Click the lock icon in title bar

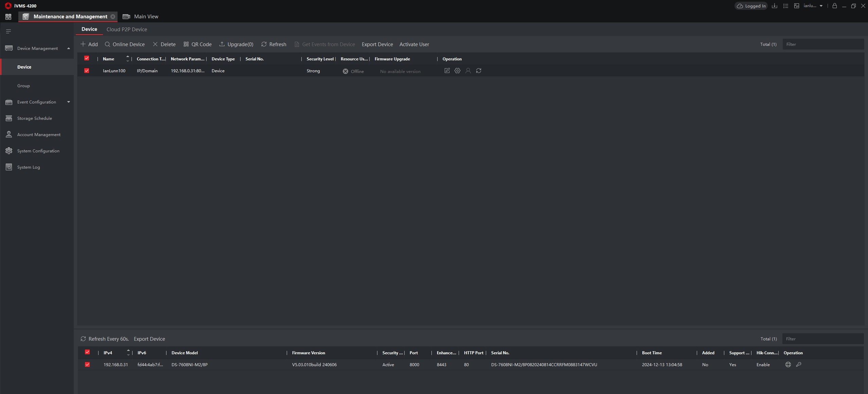pyautogui.click(x=834, y=6)
